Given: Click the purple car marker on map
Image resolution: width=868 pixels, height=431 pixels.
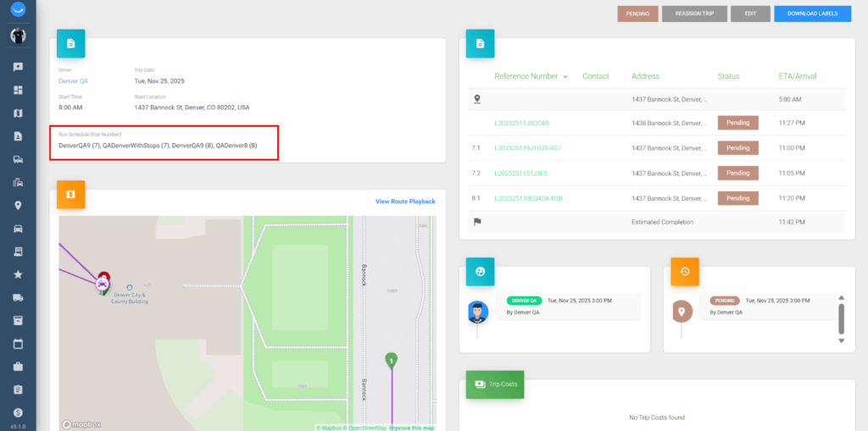Looking at the screenshot, I should 102,284.
